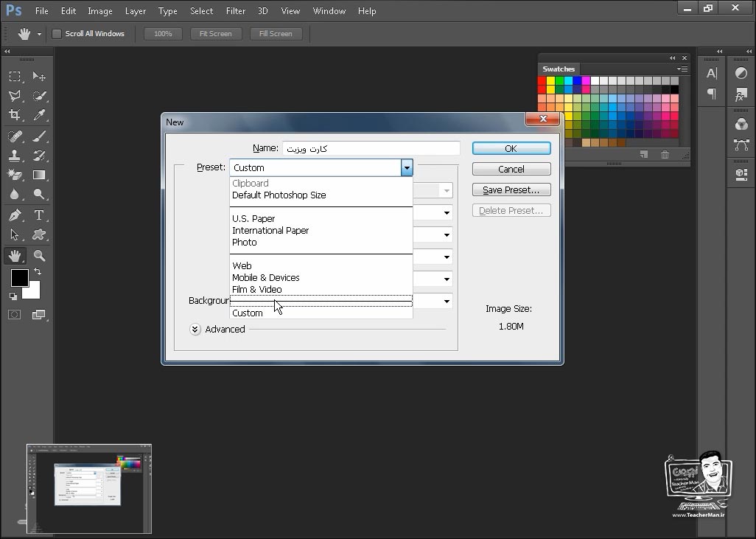Screen dimensions: 756x539
Task: Open the Adjustments panel icon
Action: 741,73
